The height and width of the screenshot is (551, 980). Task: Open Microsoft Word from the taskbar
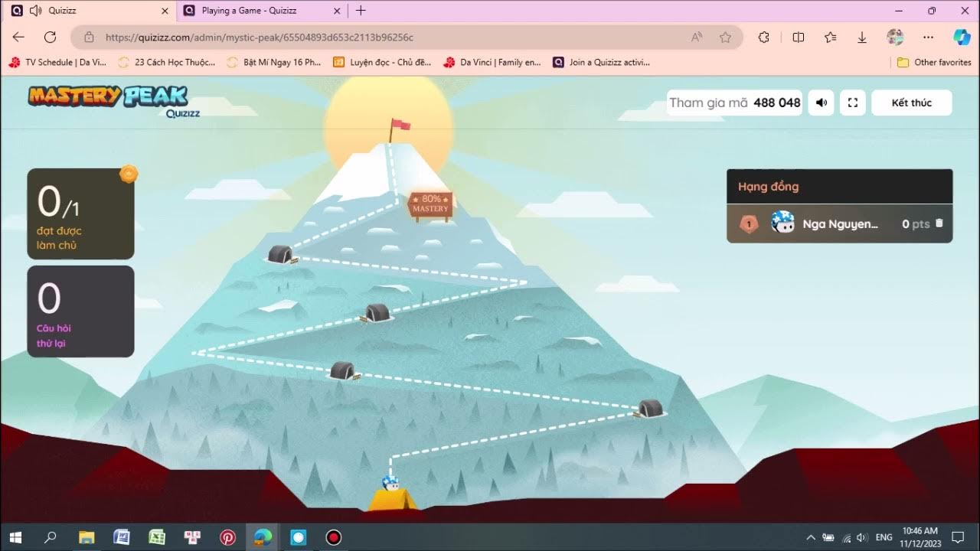[122, 537]
